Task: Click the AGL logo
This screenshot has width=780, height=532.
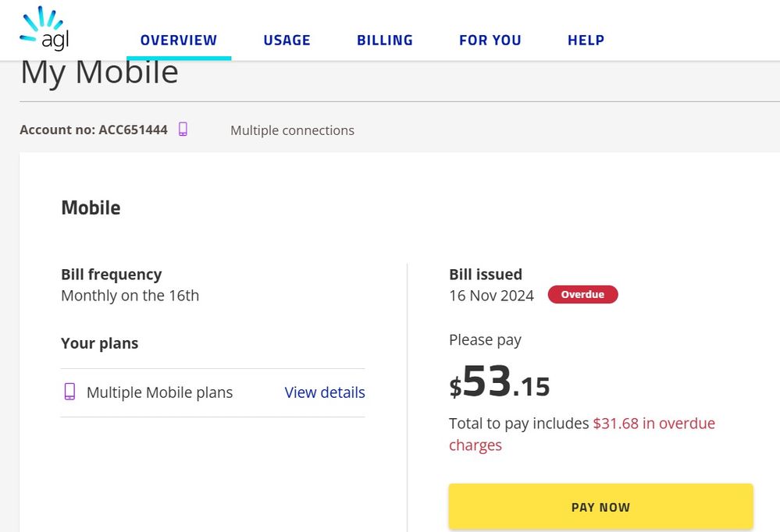Action: [x=44, y=30]
